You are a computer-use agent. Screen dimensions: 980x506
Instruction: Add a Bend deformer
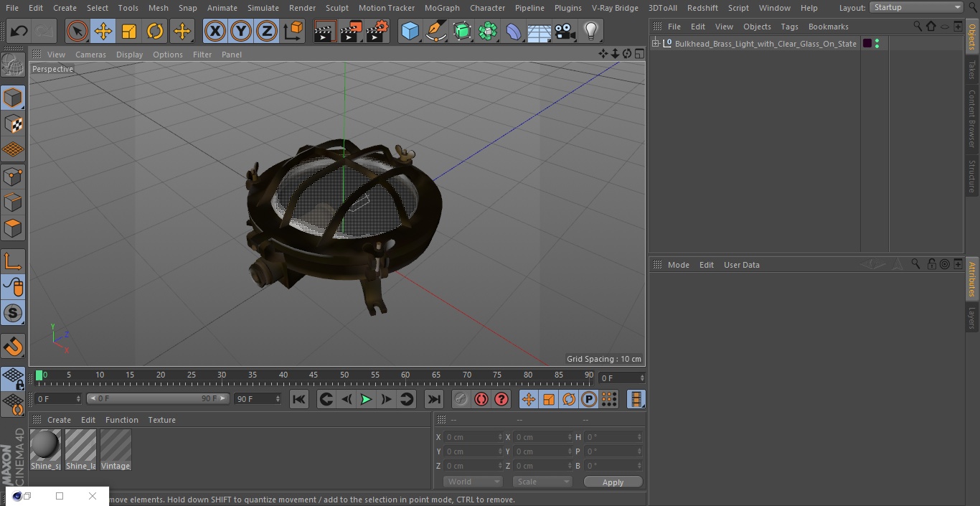click(x=514, y=31)
